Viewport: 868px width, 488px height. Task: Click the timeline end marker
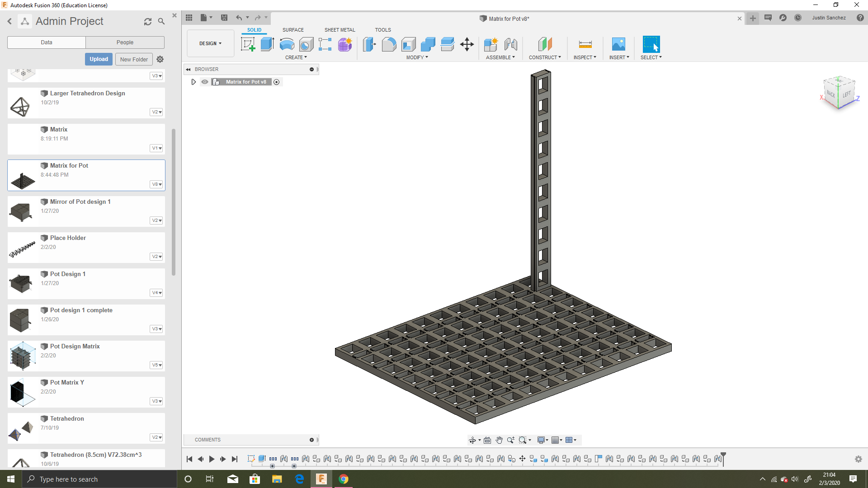pos(723,459)
